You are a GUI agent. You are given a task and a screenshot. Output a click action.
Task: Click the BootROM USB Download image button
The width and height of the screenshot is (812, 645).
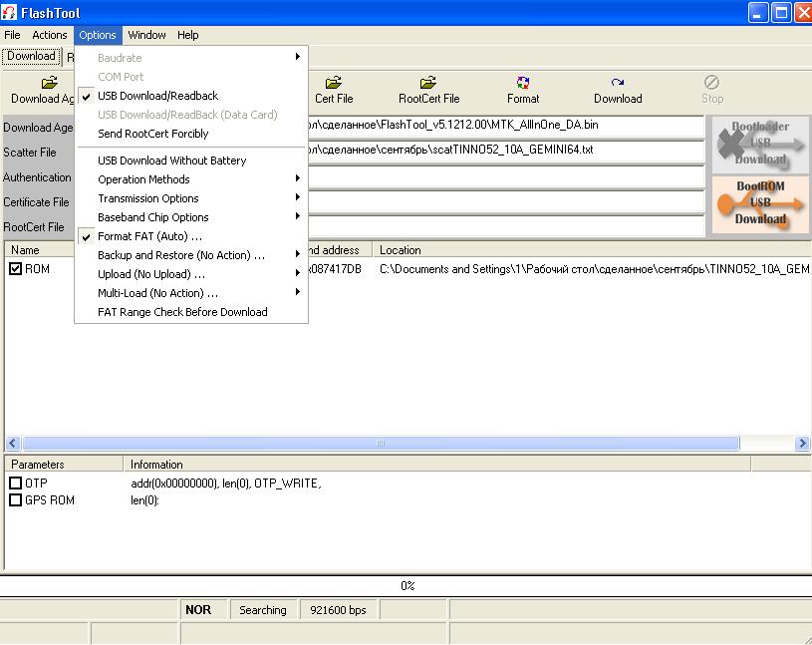click(x=760, y=204)
